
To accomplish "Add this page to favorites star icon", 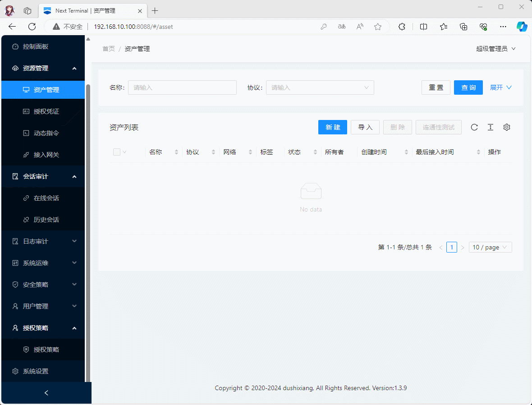I will (x=378, y=27).
